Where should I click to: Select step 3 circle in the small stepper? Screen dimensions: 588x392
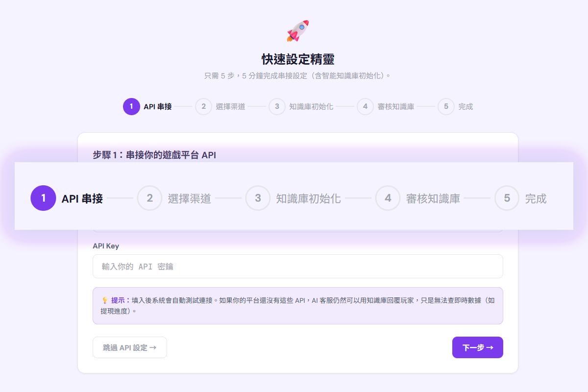[277, 107]
